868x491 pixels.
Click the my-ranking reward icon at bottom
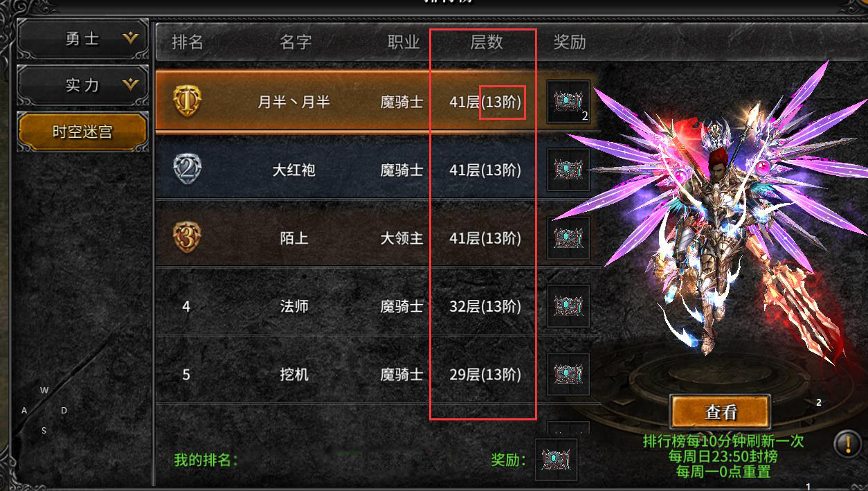click(x=556, y=460)
